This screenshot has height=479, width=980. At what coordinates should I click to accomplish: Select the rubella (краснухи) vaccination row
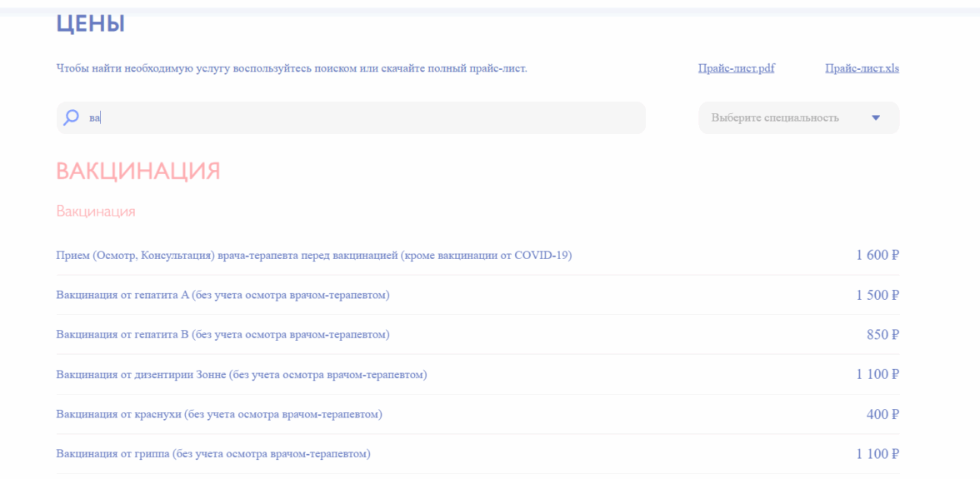tap(219, 414)
